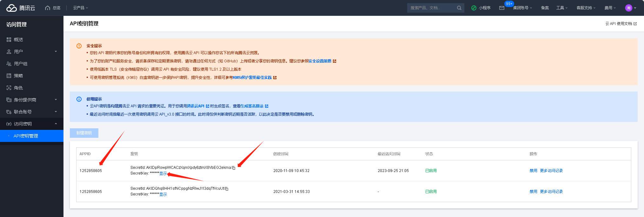Viewport: 644px width, 217px height.
Task: Click the 新建密钥 button
Action: coord(84,133)
